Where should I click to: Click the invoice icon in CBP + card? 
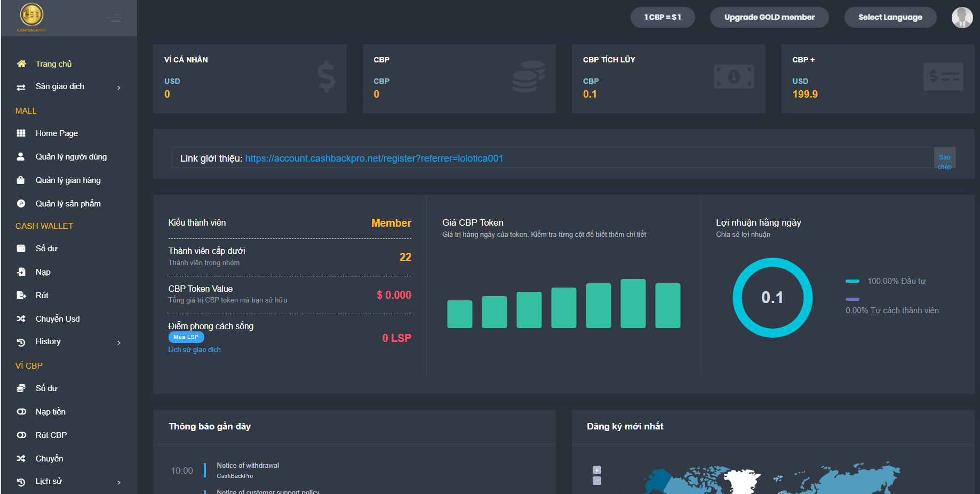943,77
